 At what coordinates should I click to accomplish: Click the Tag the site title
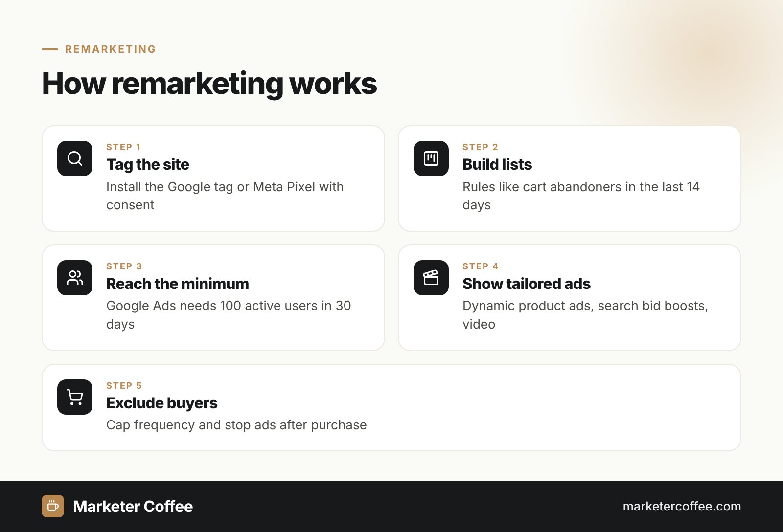coord(148,164)
